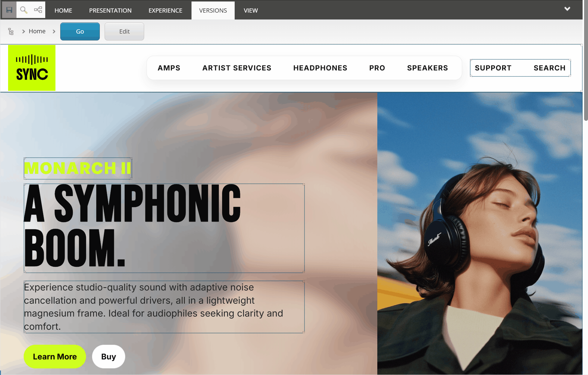Open the magnifier search icon
588x375 pixels.
coord(24,10)
